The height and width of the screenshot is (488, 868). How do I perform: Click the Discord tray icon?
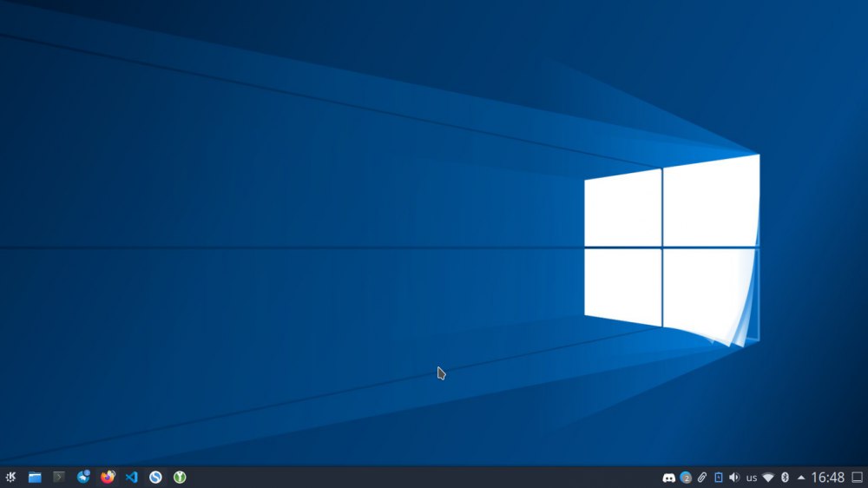coord(668,478)
